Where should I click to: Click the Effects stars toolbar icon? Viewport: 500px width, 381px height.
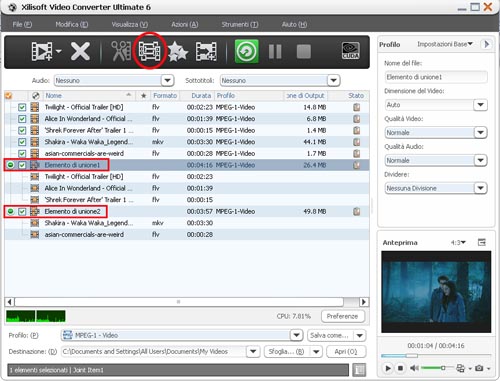[178, 51]
